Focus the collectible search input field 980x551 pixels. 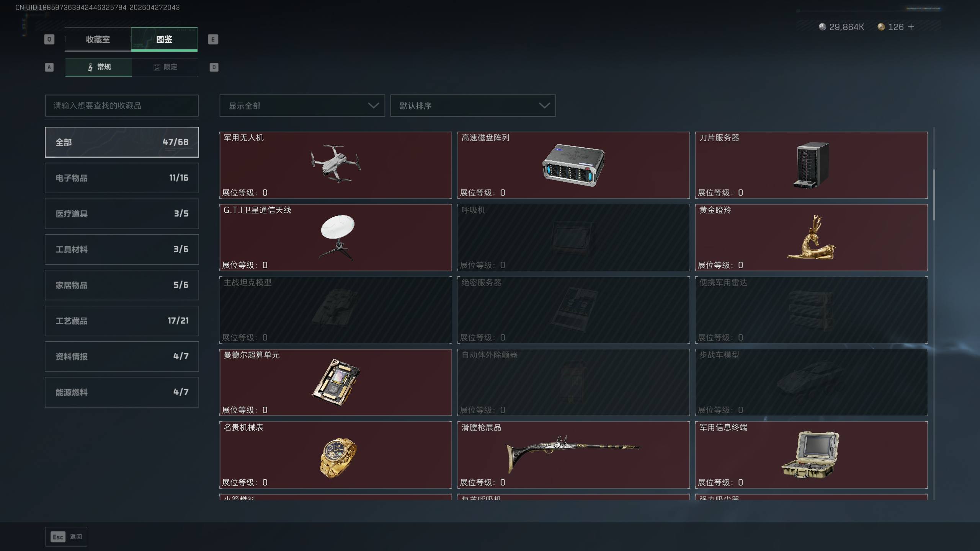pos(122,106)
